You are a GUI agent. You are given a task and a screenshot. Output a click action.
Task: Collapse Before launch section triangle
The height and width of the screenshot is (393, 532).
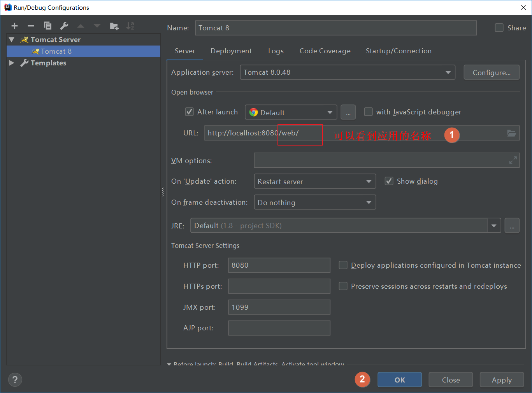click(x=169, y=364)
